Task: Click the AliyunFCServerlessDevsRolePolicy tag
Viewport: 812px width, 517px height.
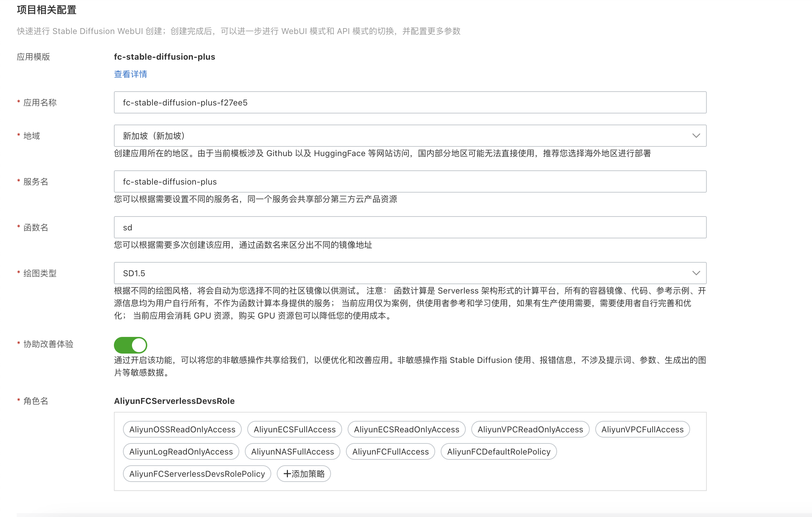Action: [x=197, y=474]
